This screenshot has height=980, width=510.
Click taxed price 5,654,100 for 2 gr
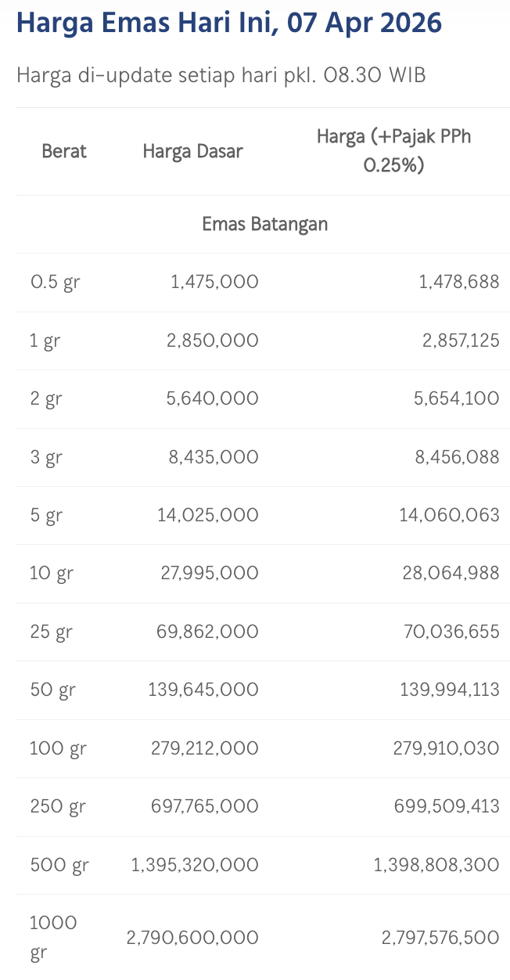click(456, 398)
